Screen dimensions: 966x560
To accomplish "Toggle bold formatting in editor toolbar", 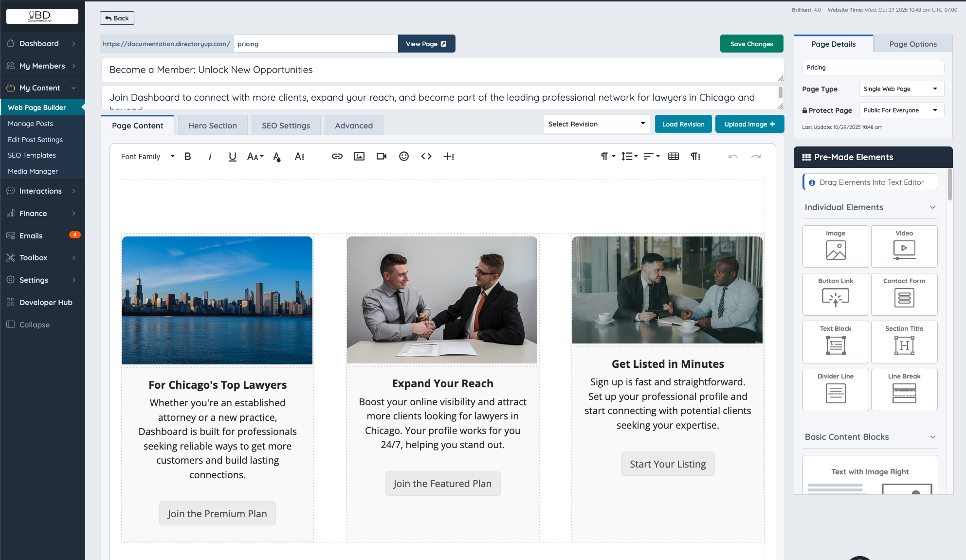I will (x=187, y=156).
